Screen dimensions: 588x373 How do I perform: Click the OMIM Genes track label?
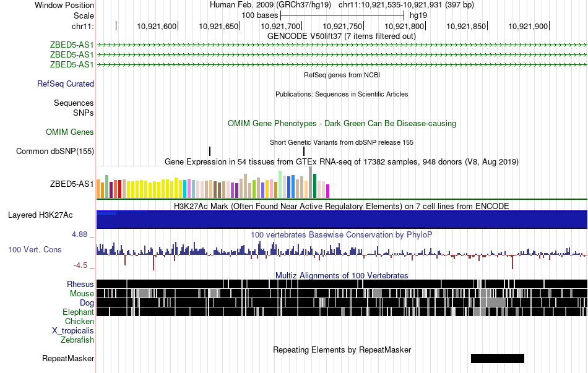tap(70, 132)
